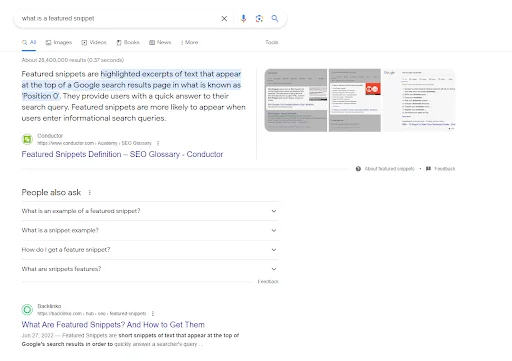This screenshot has height=361, width=512.
Task: Click the Tools button
Action: pyautogui.click(x=272, y=42)
